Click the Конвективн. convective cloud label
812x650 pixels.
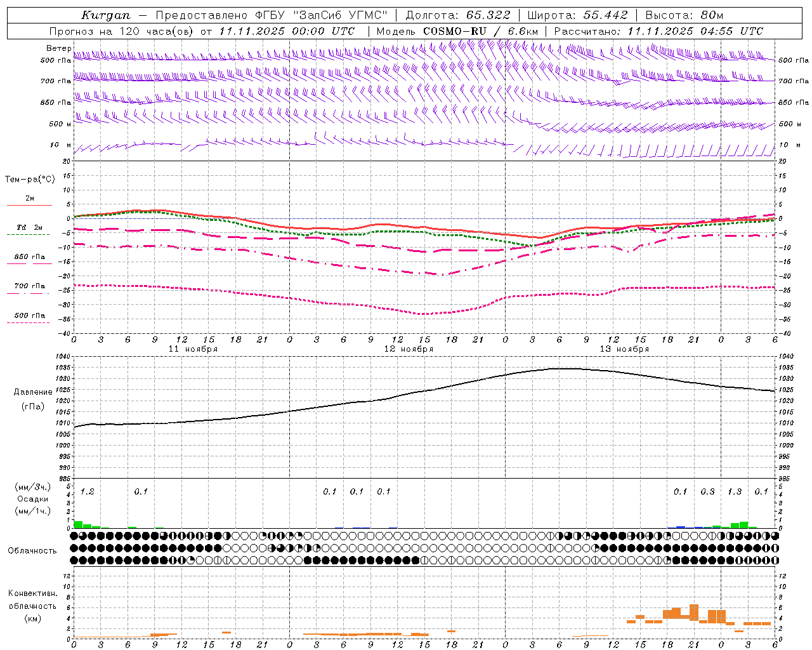click(33, 594)
